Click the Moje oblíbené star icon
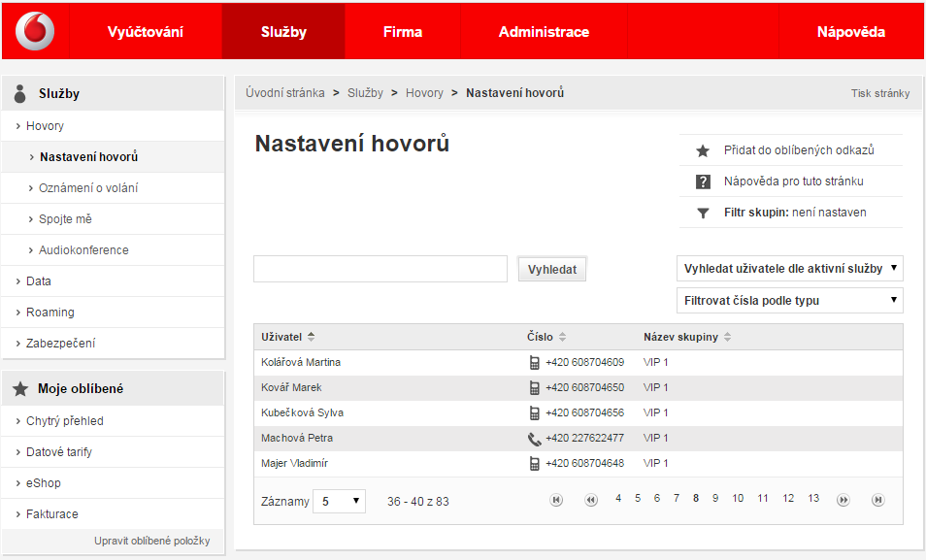This screenshot has width=926, height=560. 20,388
